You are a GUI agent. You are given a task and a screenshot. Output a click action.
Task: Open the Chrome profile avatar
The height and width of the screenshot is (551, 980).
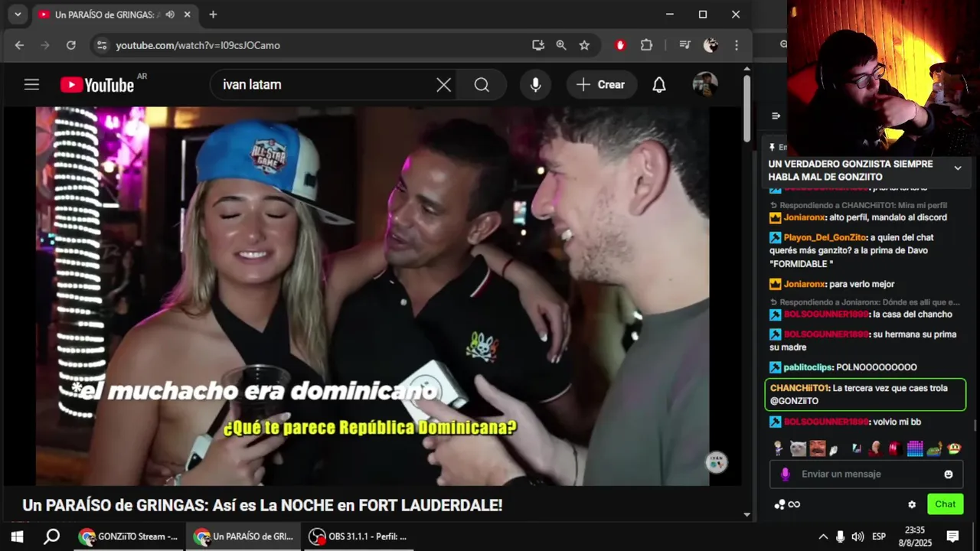(x=710, y=45)
